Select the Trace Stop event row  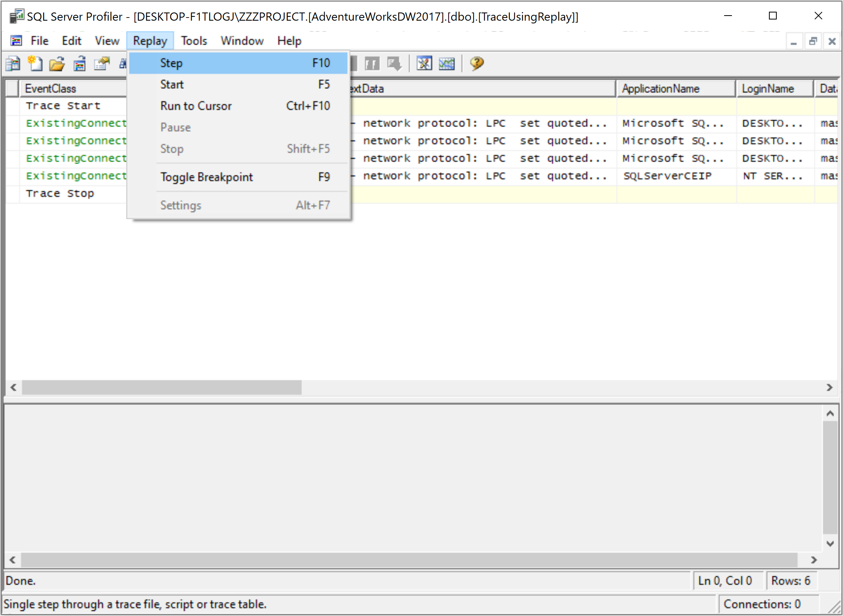pos(60,193)
